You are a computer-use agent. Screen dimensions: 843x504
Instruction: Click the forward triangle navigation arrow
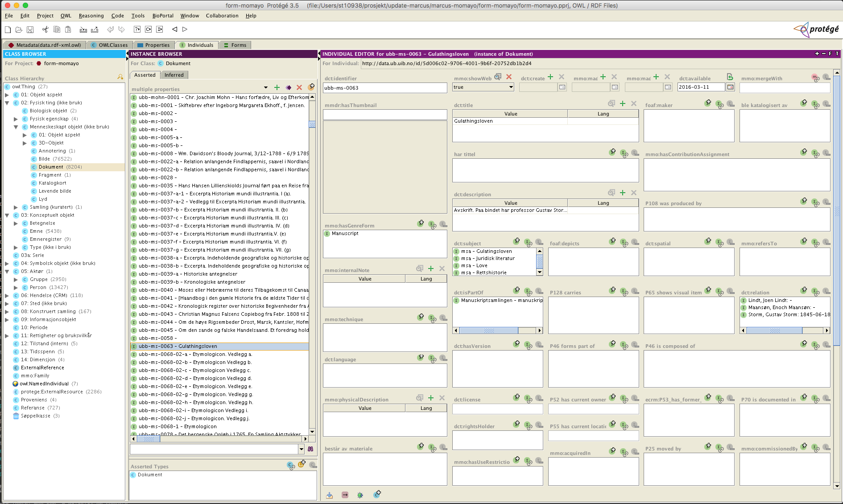pos(185,29)
